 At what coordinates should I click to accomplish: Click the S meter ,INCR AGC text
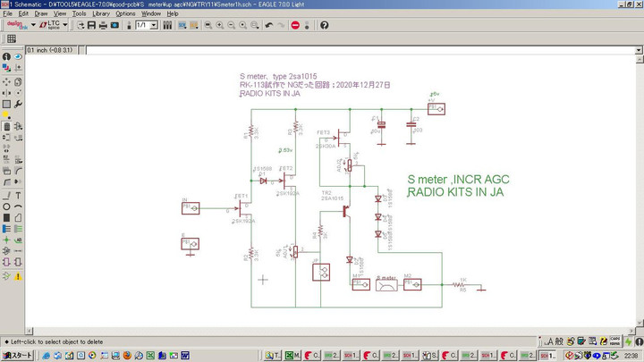tap(457, 179)
